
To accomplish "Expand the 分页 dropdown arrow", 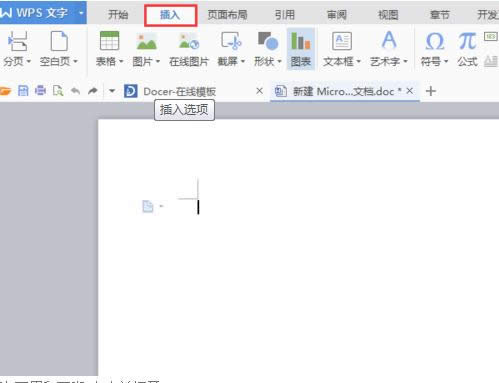I will coord(29,61).
